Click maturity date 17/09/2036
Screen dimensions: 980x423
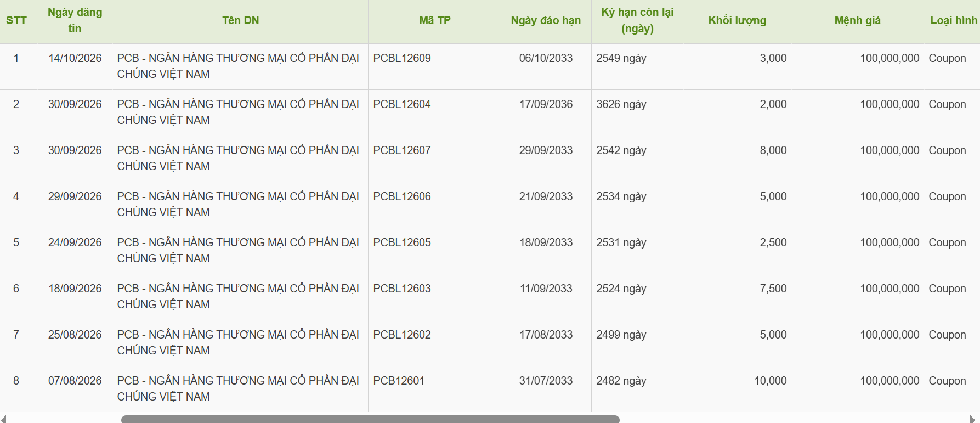pyautogui.click(x=546, y=104)
